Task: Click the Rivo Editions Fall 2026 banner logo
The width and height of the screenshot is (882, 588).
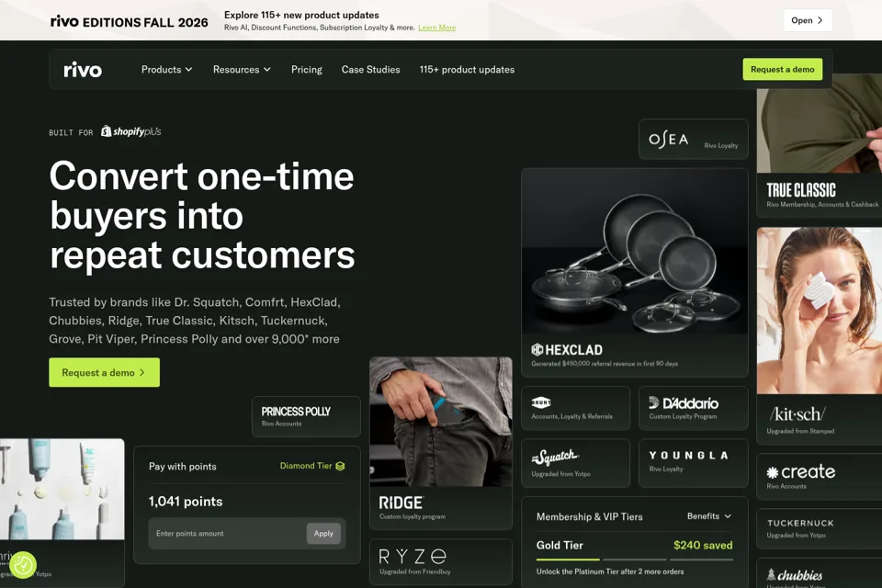Action: click(129, 21)
